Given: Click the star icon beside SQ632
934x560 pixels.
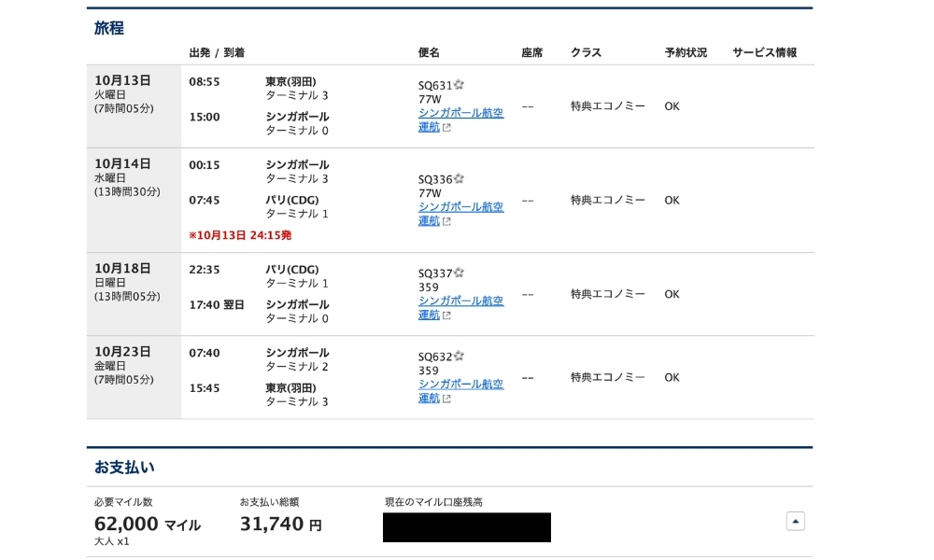Looking at the screenshot, I should coord(457,356).
